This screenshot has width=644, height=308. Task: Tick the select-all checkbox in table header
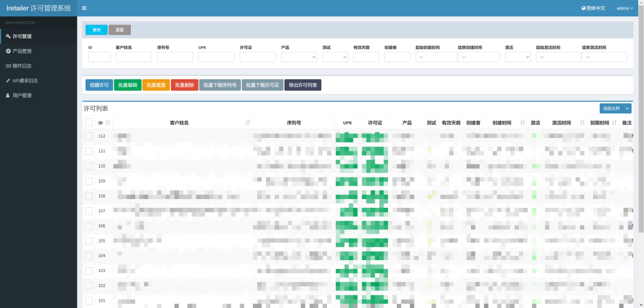tap(89, 123)
